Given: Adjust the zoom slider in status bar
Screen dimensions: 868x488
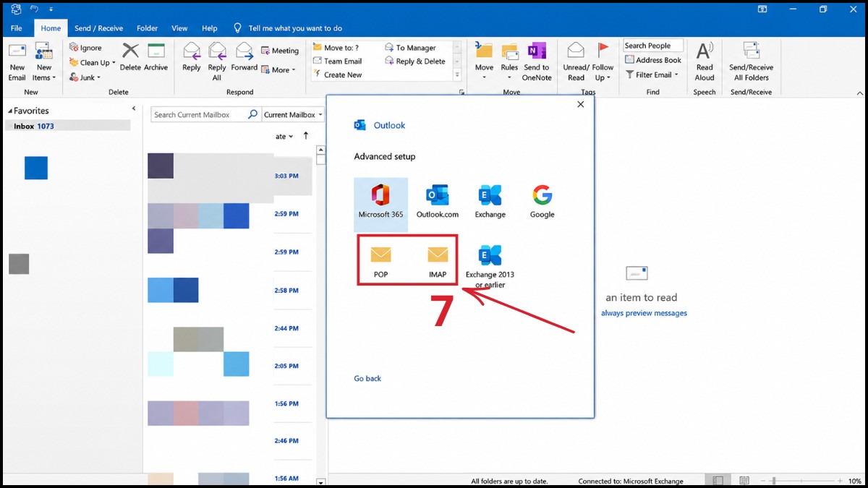Looking at the screenshot, I should [x=774, y=481].
